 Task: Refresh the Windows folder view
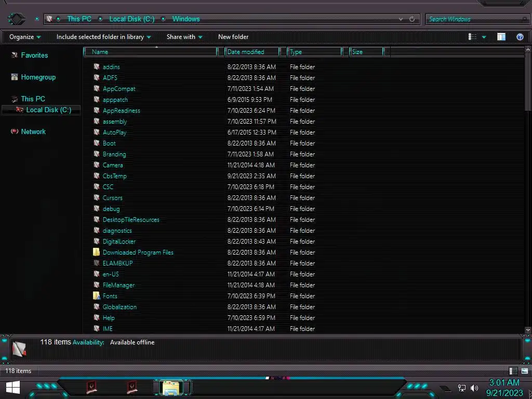click(412, 19)
